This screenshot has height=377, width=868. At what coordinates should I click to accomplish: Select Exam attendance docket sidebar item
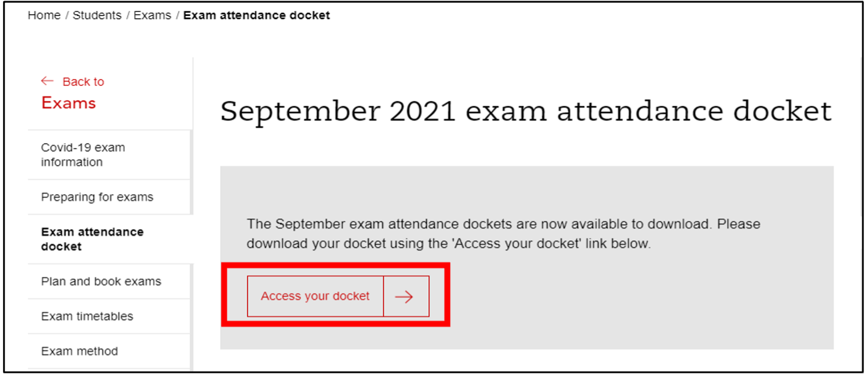tap(92, 239)
